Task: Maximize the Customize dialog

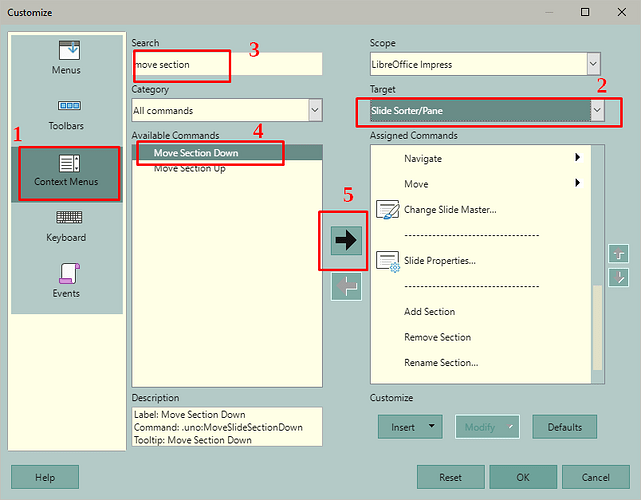Action: tap(585, 12)
